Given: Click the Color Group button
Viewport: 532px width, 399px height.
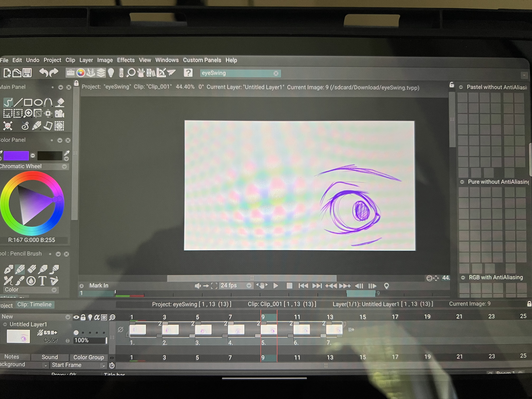Looking at the screenshot, I should 89,357.
